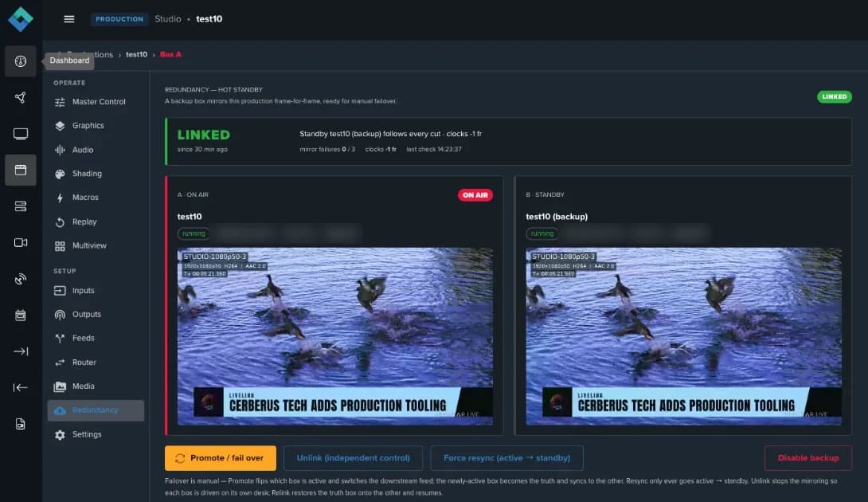This screenshot has height=502, width=868.
Task: Click the Graphics layers icon
Action: [x=60, y=126]
